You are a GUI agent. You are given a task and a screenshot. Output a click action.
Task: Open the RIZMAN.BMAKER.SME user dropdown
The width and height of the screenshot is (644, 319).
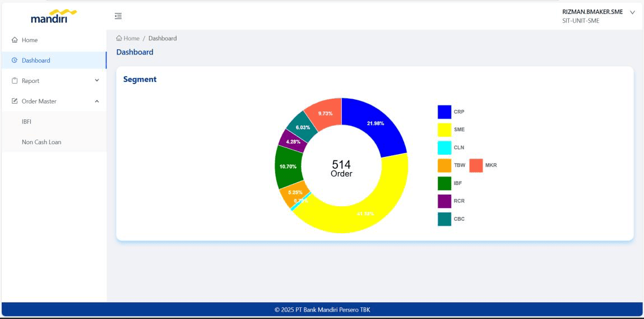pyautogui.click(x=632, y=12)
